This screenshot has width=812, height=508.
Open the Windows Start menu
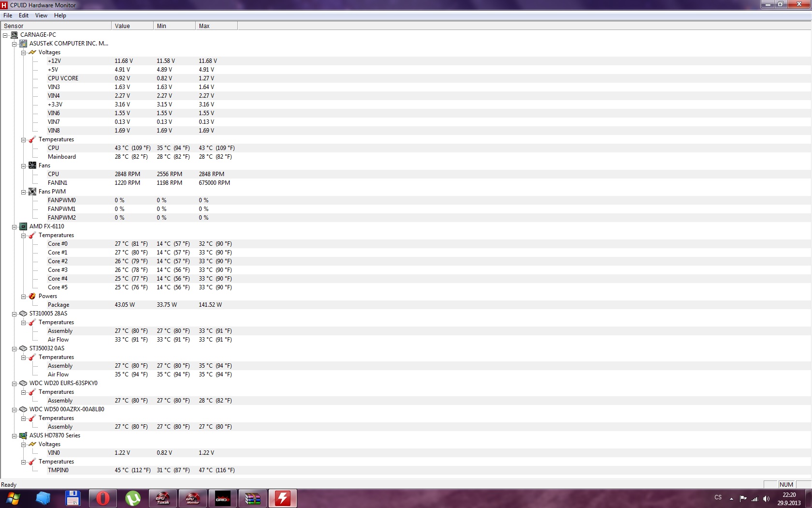13,498
